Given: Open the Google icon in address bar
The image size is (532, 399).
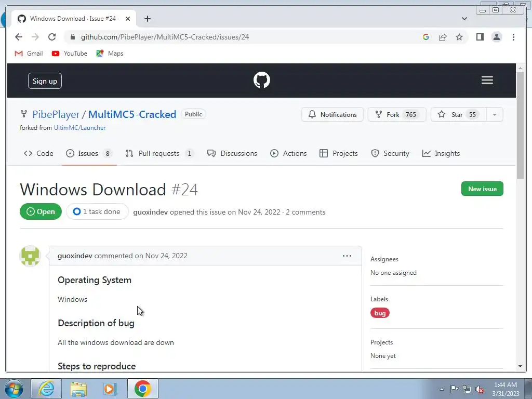Looking at the screenshot, I should tap(426, 37).
